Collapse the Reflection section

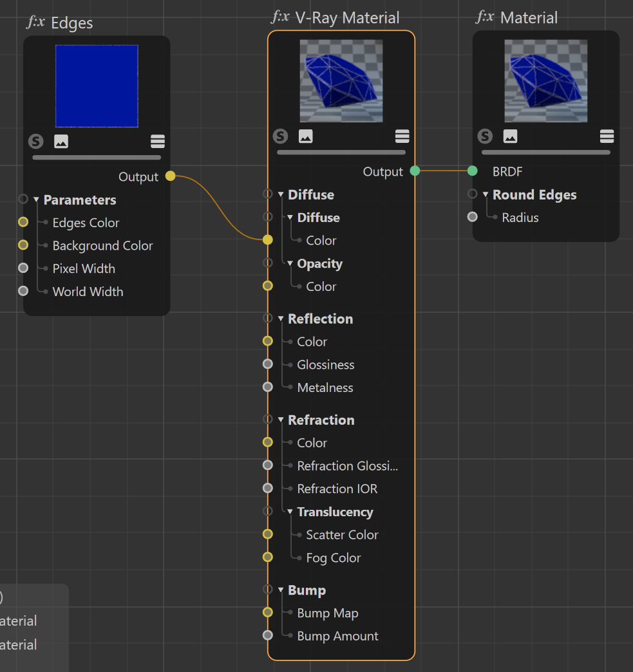[281, 319]
